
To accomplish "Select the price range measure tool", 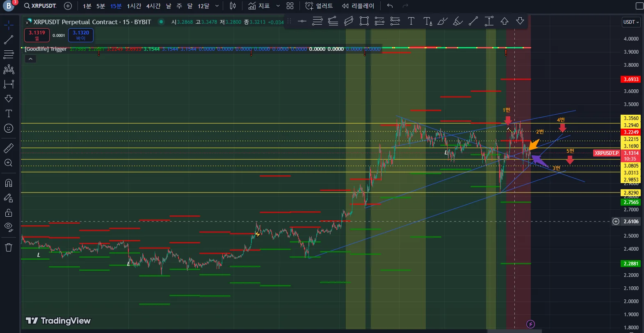I will tap(489, 21).
